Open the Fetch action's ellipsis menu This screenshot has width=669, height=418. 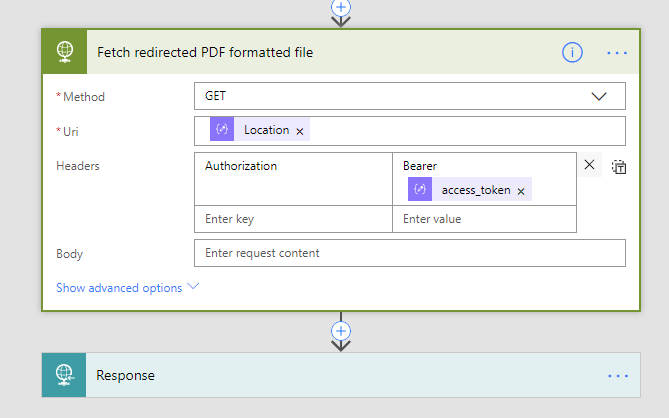617,52
